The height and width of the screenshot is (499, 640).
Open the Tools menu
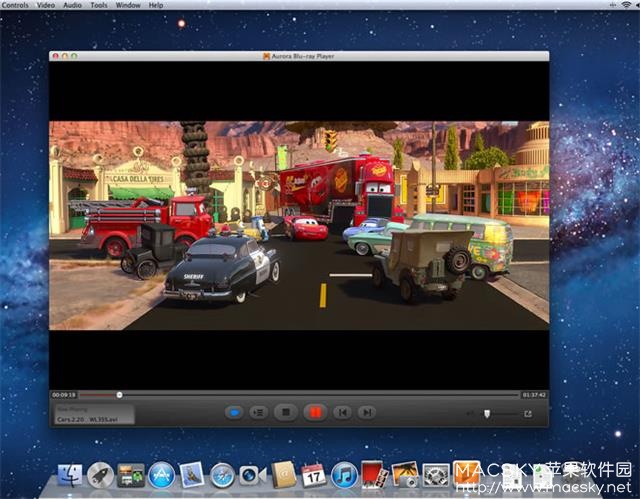click(99, 5)
